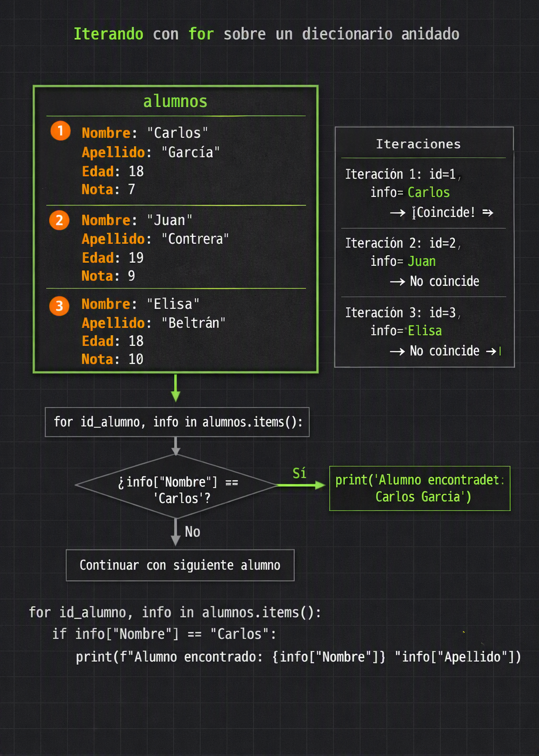
Task: Click the orange number 2 badge
Action: coord(59,220)
